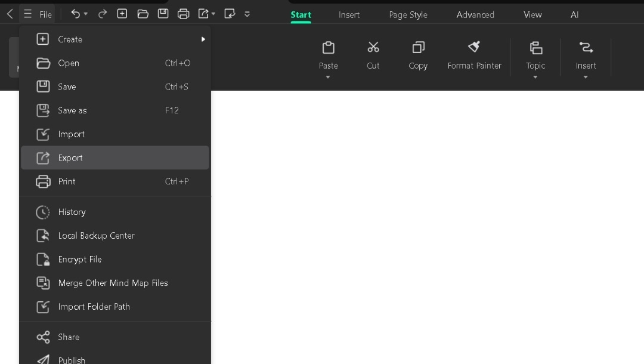
Task: Select Import Folder Path
Action: pyautogui.click(x=115, y=307)
